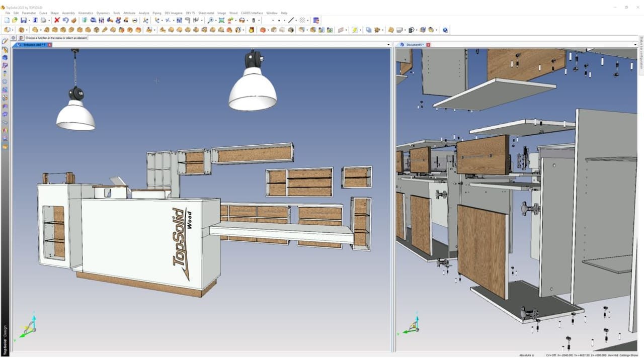Click the red block icon in wood toolbar
Screen dimensions: 644x362
point(262,30)
